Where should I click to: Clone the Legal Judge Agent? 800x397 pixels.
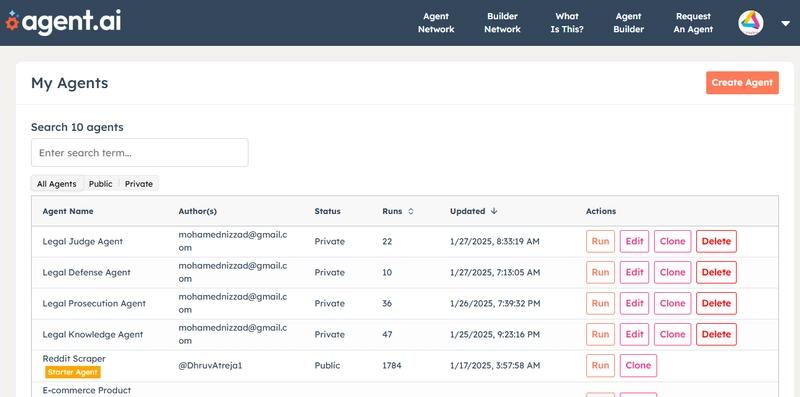tap(672, 241)
